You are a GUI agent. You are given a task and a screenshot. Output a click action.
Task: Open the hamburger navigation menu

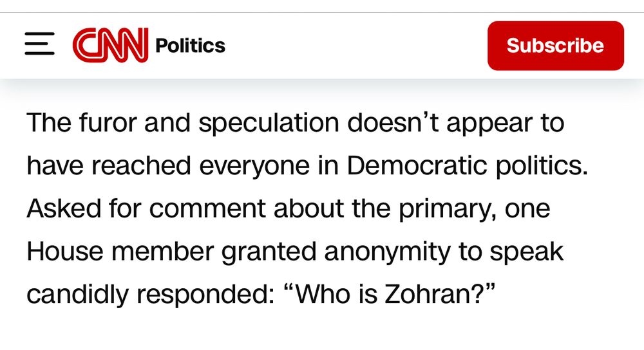click(x=39, y=44)
